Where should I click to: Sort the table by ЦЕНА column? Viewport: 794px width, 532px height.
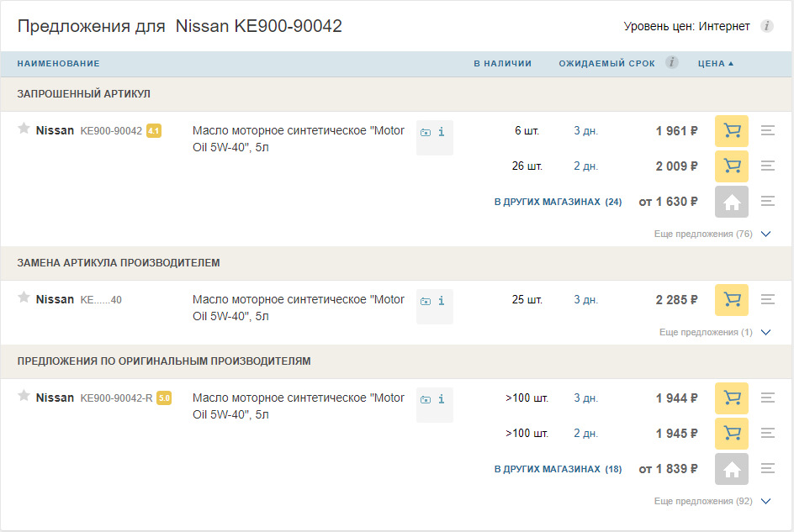(x=716, y=64)
